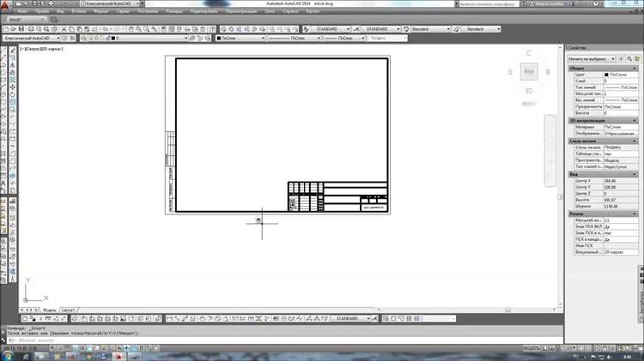
Task: Click layer 0 color swatch in layer dropdown
Action: tap(113, 38)
